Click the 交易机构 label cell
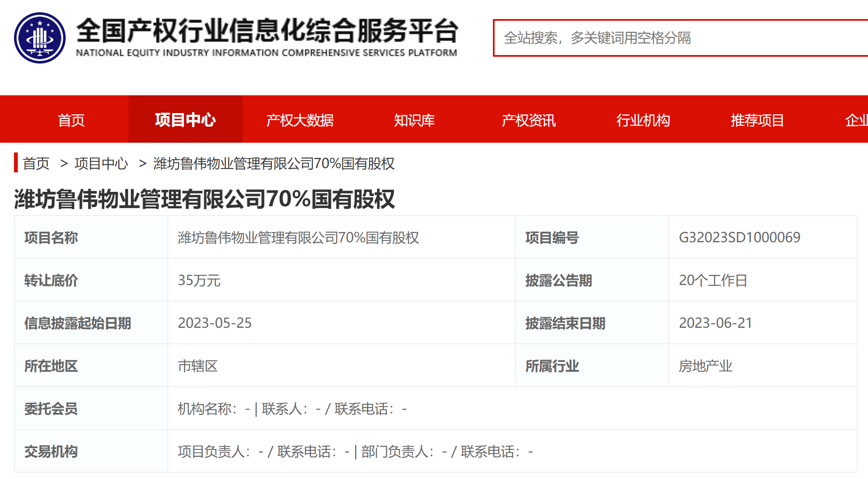 (x=91, y=451)
